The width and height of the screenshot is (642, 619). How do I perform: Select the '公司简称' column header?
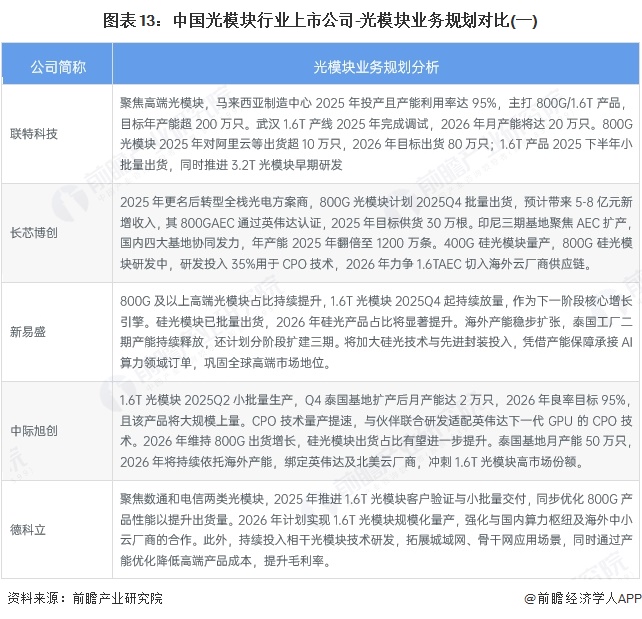58,67
